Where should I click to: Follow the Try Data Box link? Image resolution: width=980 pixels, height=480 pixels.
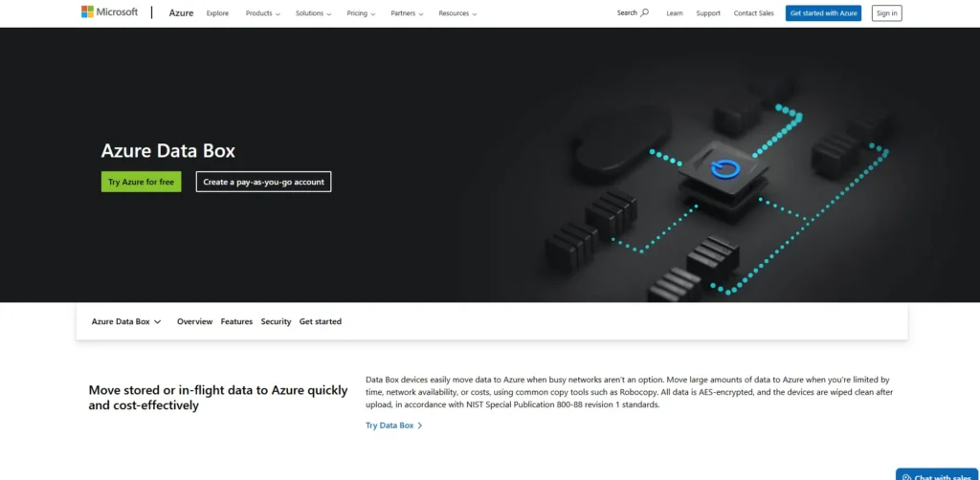pos(394,425)
